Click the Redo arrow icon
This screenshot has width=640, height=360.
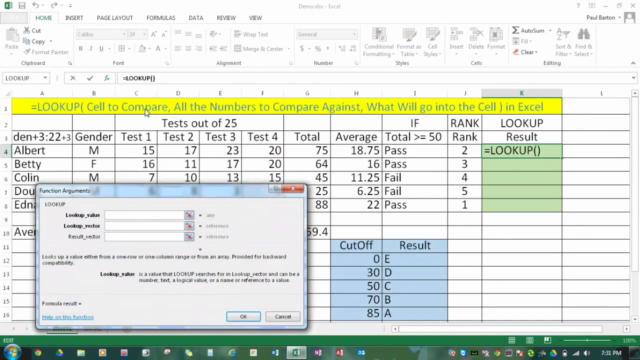pos(54,6)
